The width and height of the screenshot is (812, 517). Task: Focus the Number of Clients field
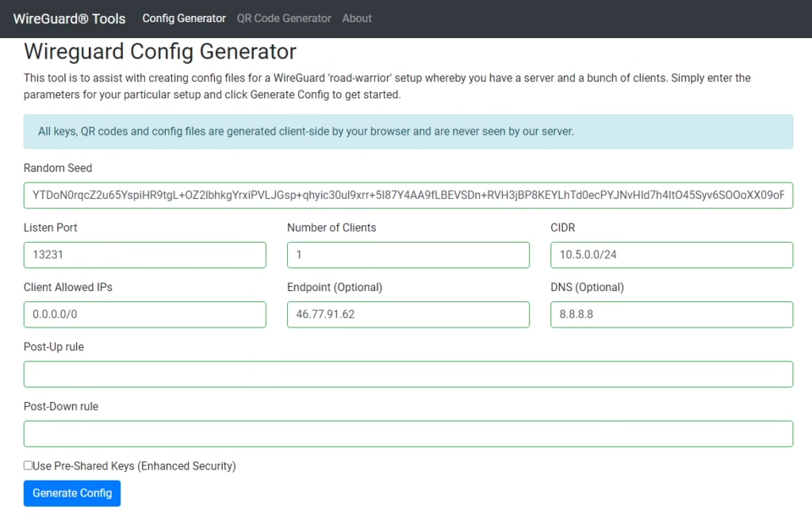(408, 255)
